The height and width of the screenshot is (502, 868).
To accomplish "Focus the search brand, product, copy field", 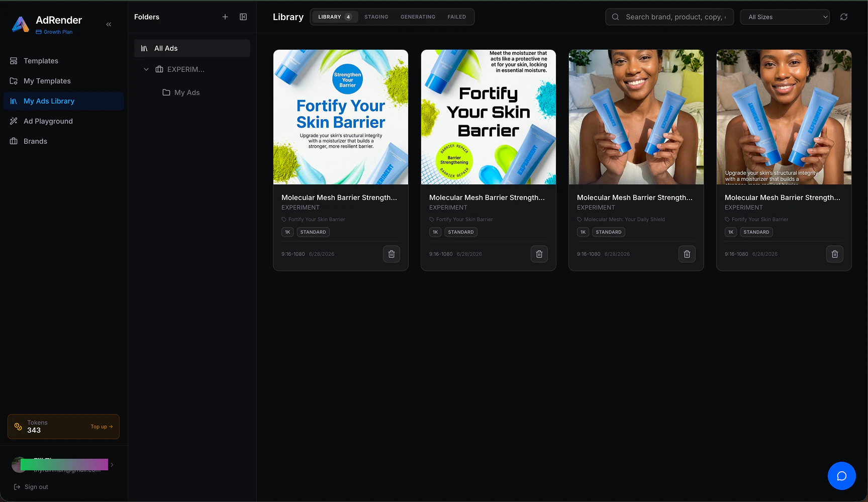I will point(669,17).
